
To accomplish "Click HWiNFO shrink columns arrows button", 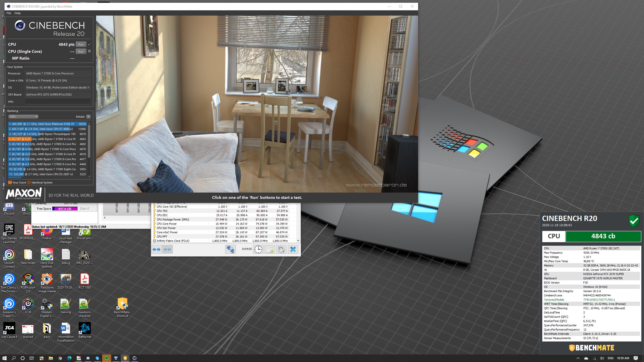I will click(168, 249).
